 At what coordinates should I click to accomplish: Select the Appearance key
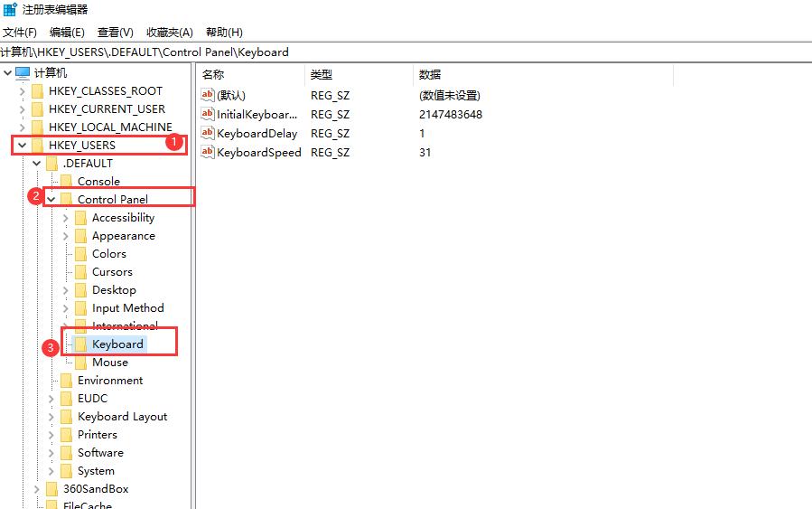click(x=123, y=236)
